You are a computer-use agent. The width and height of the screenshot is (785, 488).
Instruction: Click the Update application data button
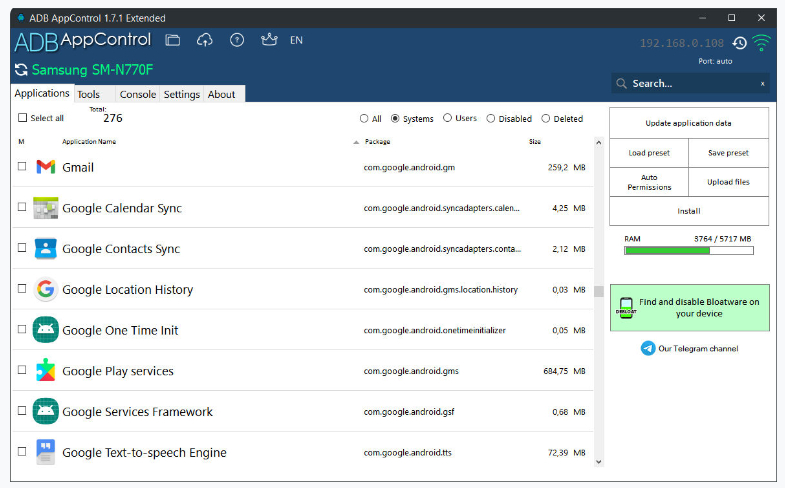pyautogui.click(x=688, y=123)
